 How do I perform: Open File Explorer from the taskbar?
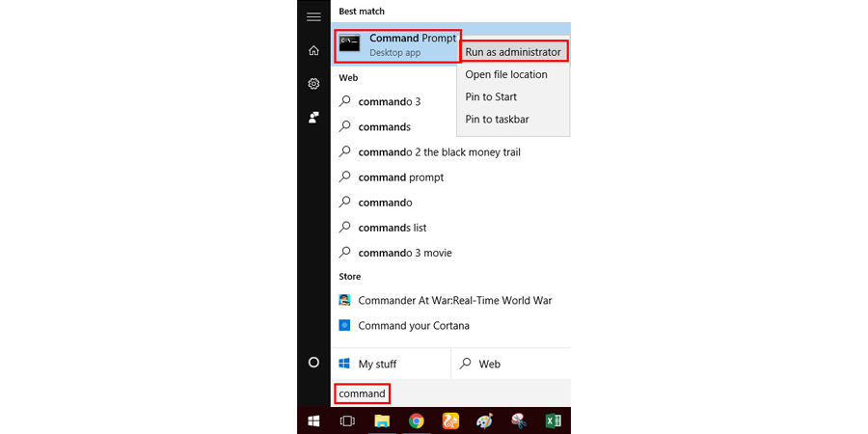point(382,420)
